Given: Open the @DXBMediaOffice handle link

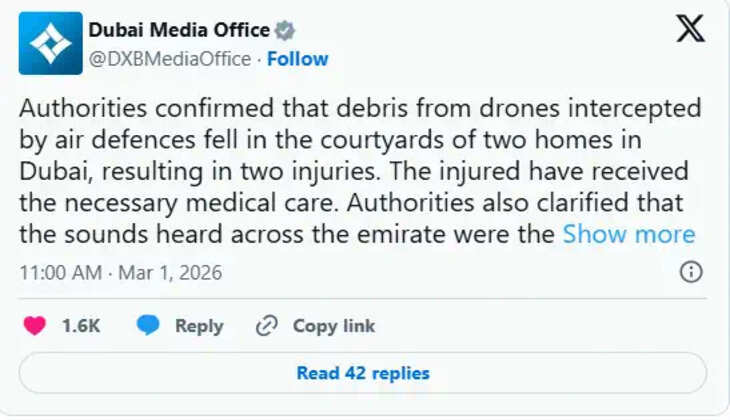Looking at the screenshot, I should 170,59.
